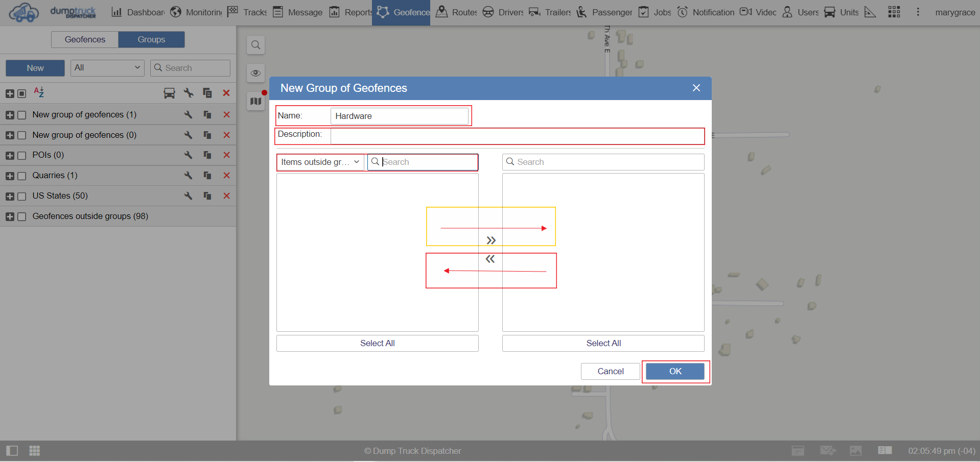The image size is (980, 462).
Task: Click the double left arrow remove icon
Action: click(490, 259)
